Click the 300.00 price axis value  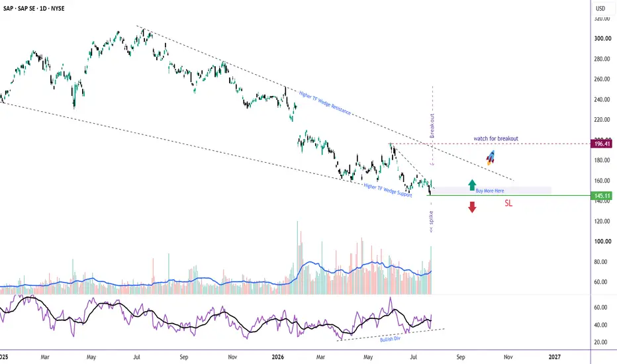pos(602,38)
